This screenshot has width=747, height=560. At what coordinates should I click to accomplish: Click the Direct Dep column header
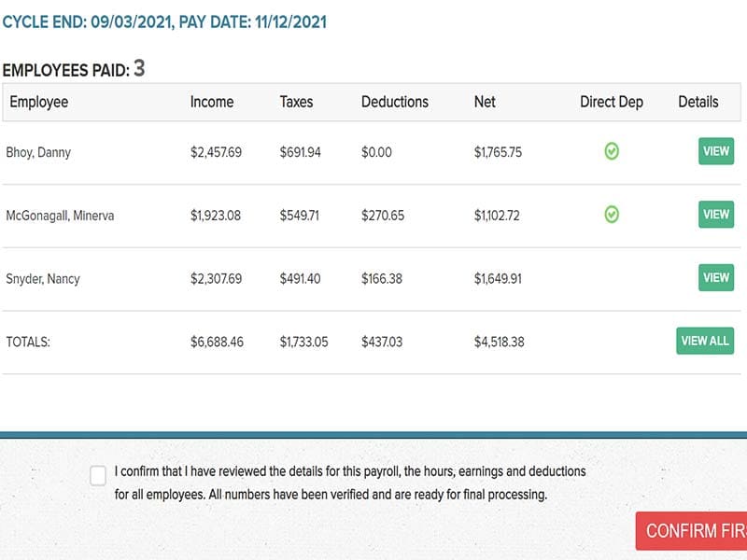[x=612, y=102]
